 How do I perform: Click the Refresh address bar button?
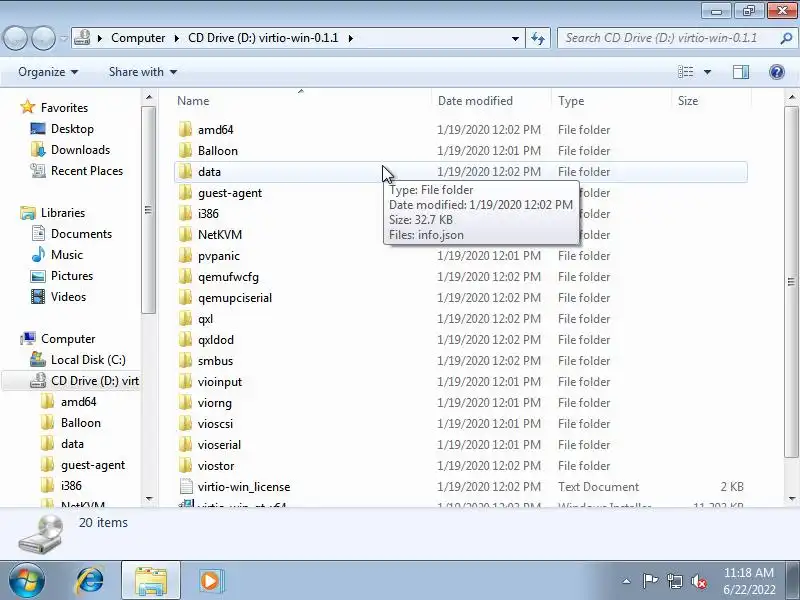(x=538, y=38)
